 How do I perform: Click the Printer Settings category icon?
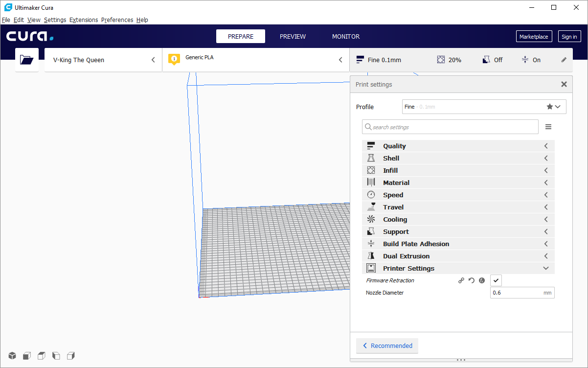pyautogui.click(x=371, y=268)
